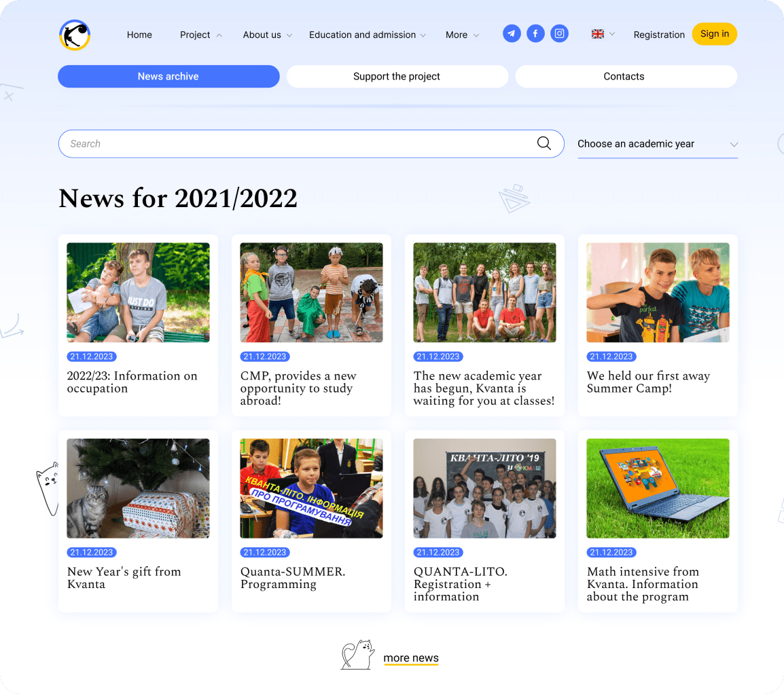Click the British flag language icon
The width and height of the screenshot is (784, 694).
click(598, 33)
